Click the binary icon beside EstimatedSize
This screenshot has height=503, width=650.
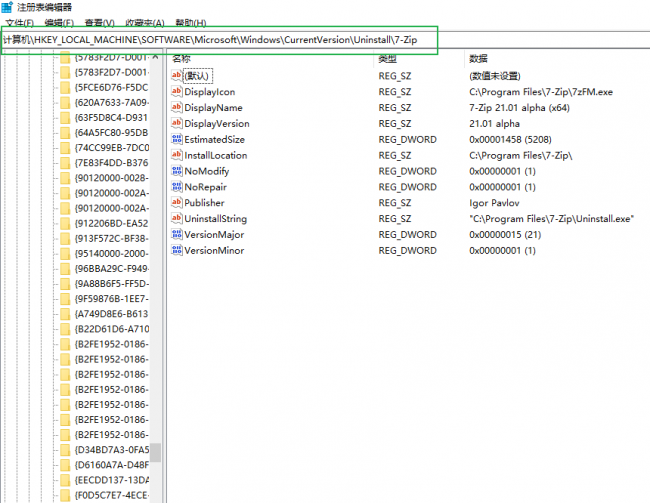[x=177, y=139]
